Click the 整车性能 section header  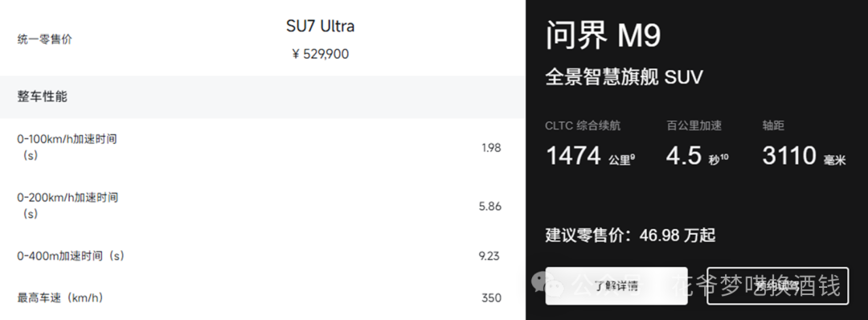[x=42, y=96]
